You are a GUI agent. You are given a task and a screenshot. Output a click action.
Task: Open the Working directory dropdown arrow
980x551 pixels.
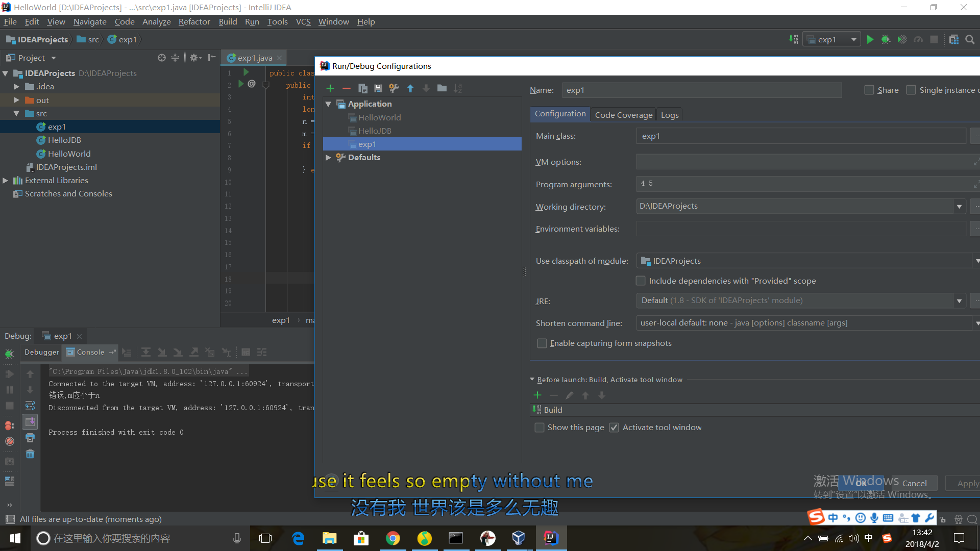[x=959, y=207]
